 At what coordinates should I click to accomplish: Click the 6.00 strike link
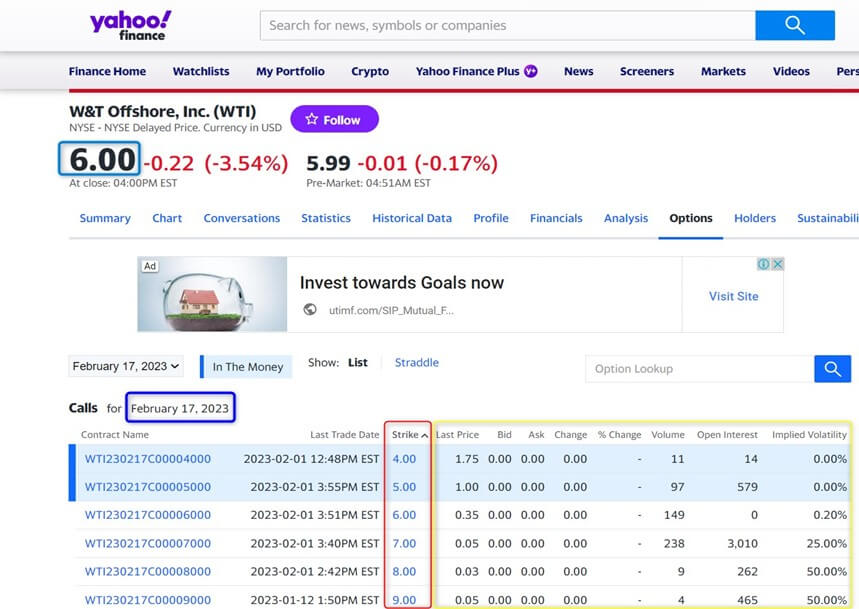click(404, 515)
